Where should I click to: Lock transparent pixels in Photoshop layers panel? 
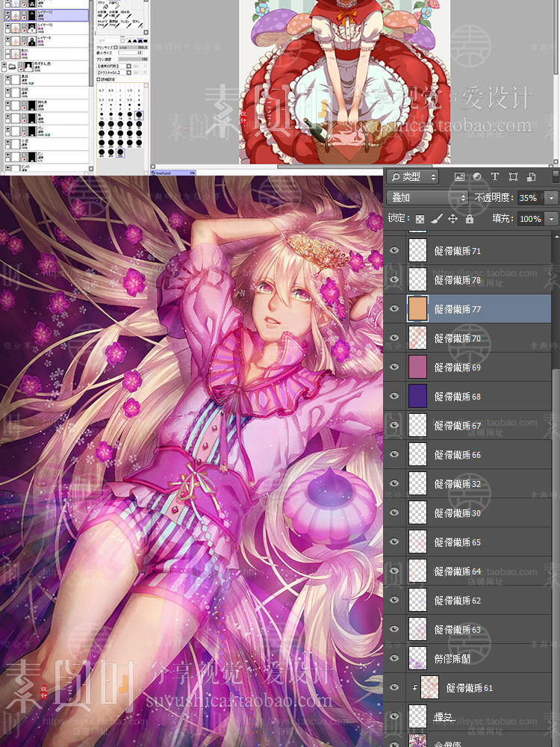[x=420, y=219]
